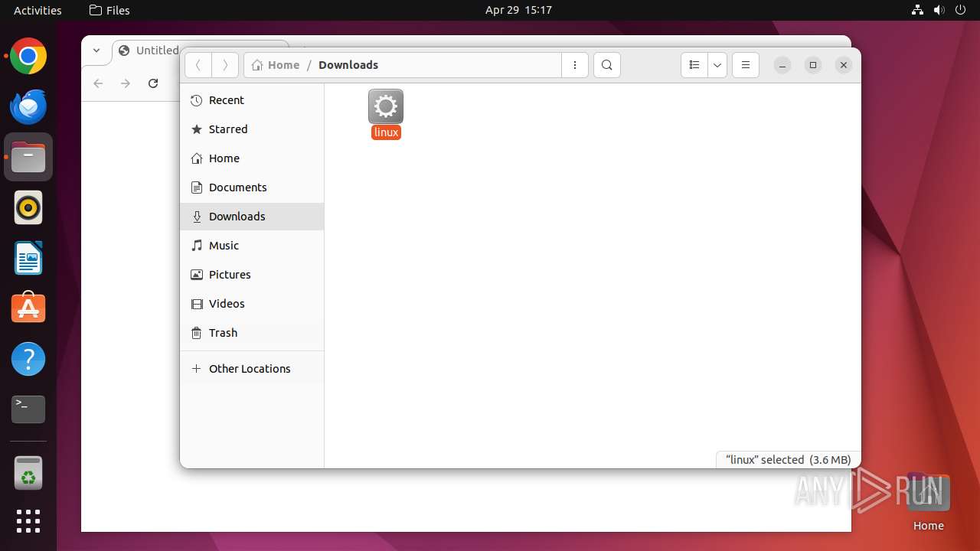The width and height of the screenshot is (980, 551).
Task: Open the Files app menu in top bar
Action: (x=109, y=10)
